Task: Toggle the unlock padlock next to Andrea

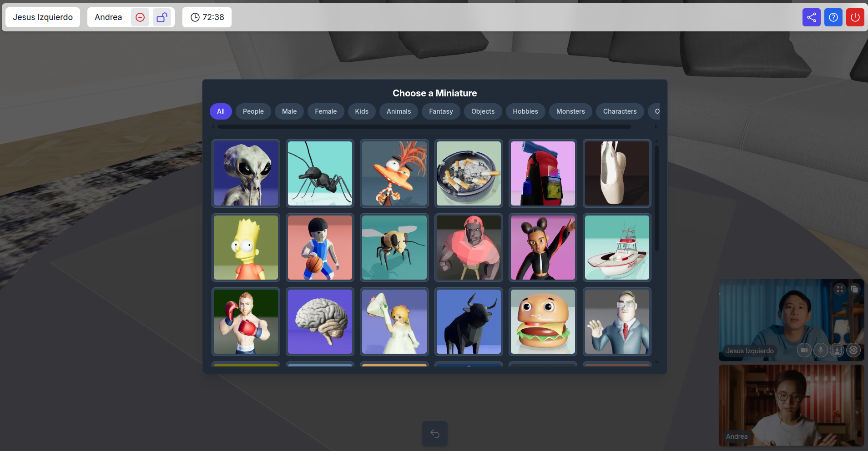Action: click(161, 17)
